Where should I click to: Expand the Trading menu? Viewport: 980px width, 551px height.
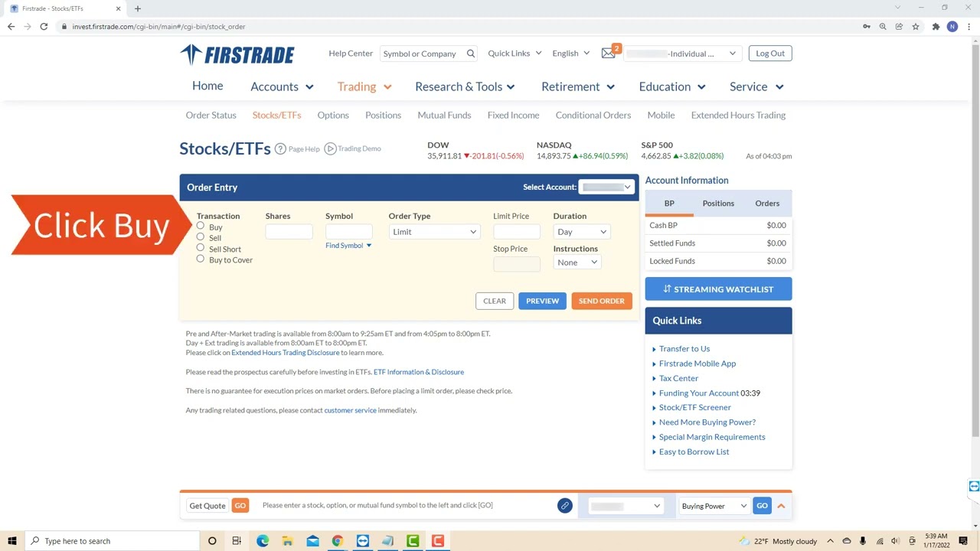tap(364, 86)
